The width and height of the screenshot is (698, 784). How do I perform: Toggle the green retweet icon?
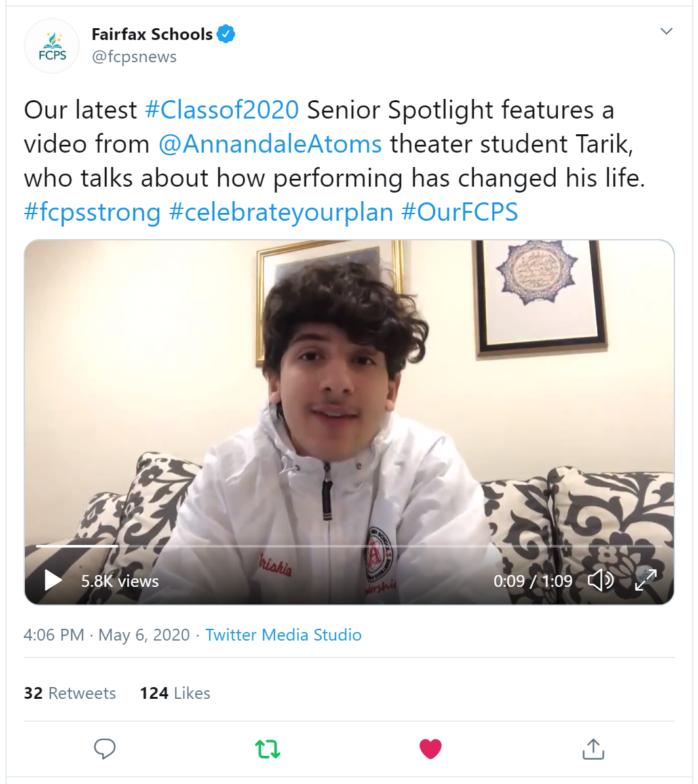(267, 748)
